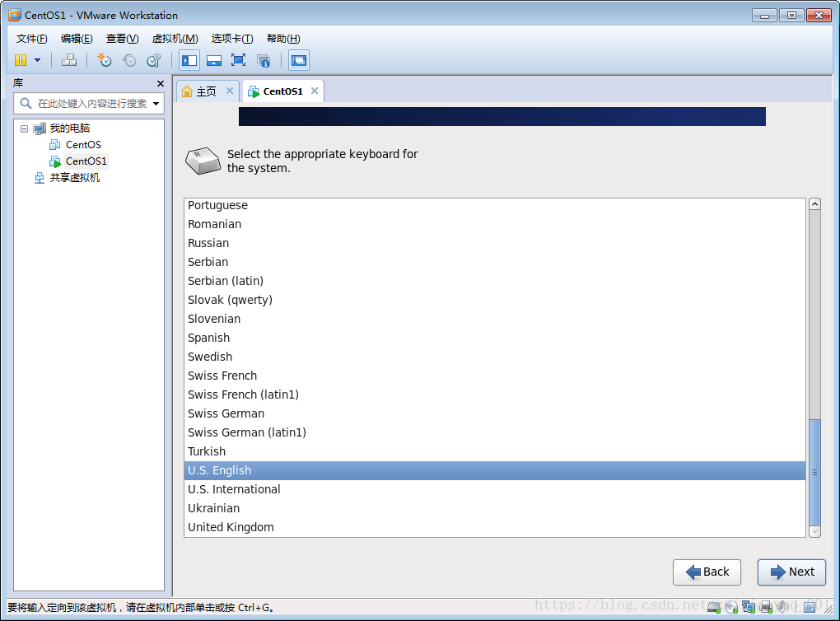Click the send Ctrl+Alt+Del toolbar icon
The width and height of the screenshot is (840, 621).
69,60
